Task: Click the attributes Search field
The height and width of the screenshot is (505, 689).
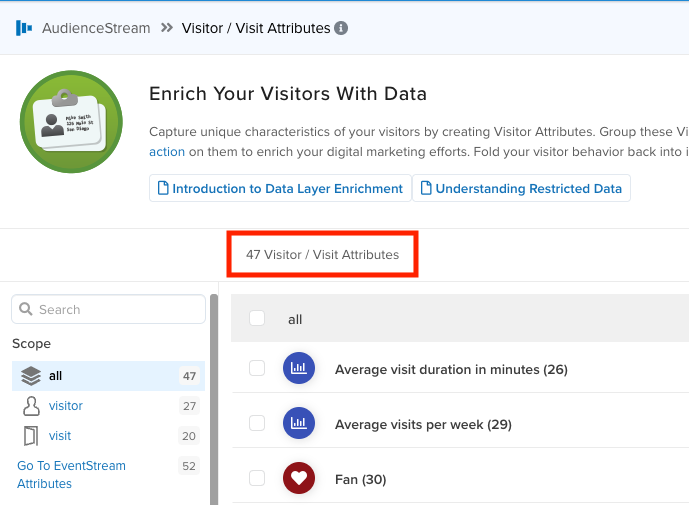Action: 108,309
